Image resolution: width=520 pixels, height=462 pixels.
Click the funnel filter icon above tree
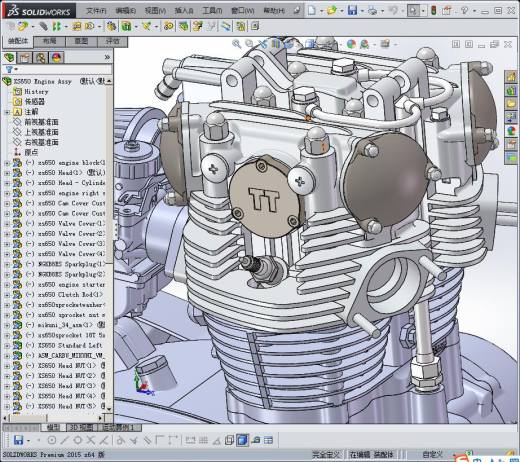click(x=9, y=69)
